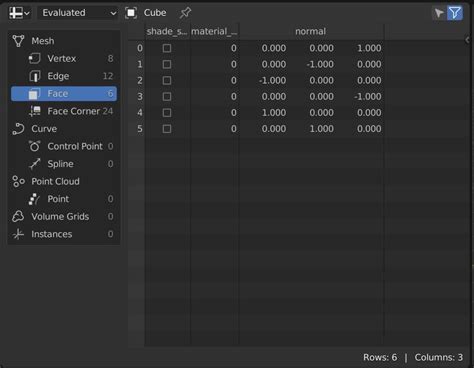
Task: Click the 1.000 normal value in row 5
Action: (321, 129)
